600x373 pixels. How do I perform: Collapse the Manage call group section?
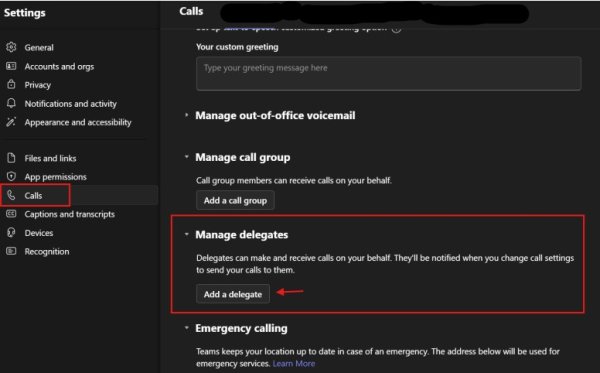pyautogui.click(x=186, y=157)
